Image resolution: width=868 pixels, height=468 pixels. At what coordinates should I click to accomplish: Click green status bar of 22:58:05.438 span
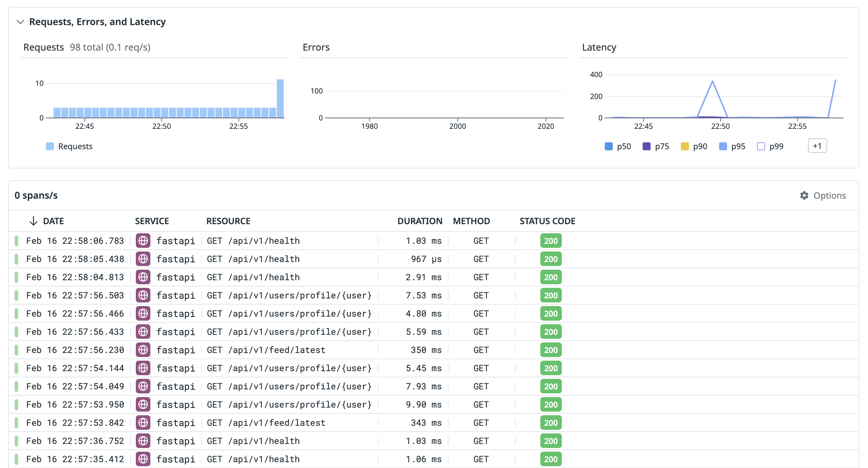[x=16, y=259]
